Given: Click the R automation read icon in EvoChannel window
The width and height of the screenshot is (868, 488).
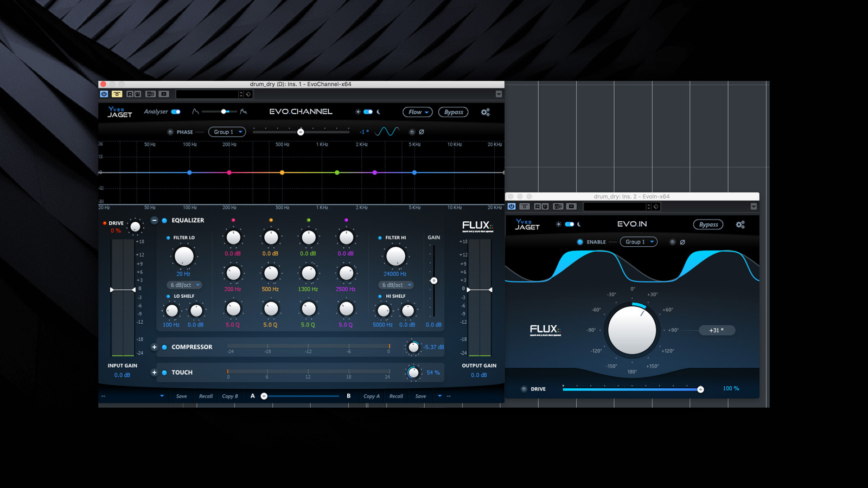Looking at the screenshot, I should [130, 94].
